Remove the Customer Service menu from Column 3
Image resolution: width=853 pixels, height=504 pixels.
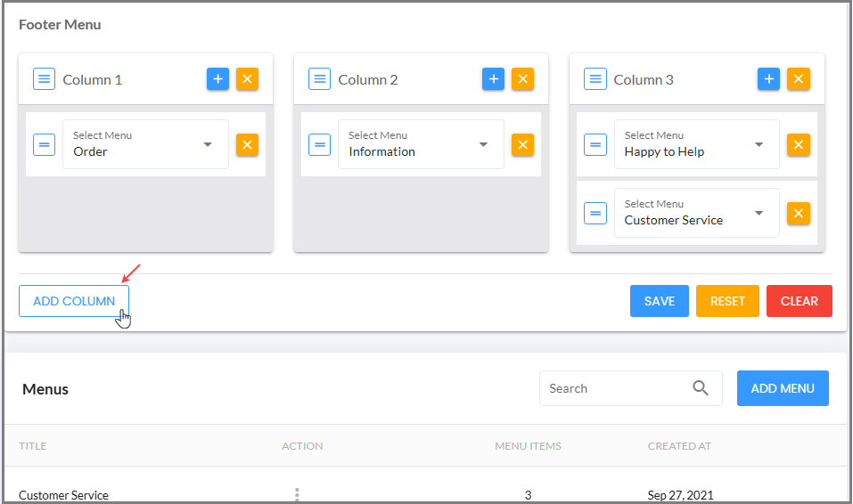pos(798,213)
